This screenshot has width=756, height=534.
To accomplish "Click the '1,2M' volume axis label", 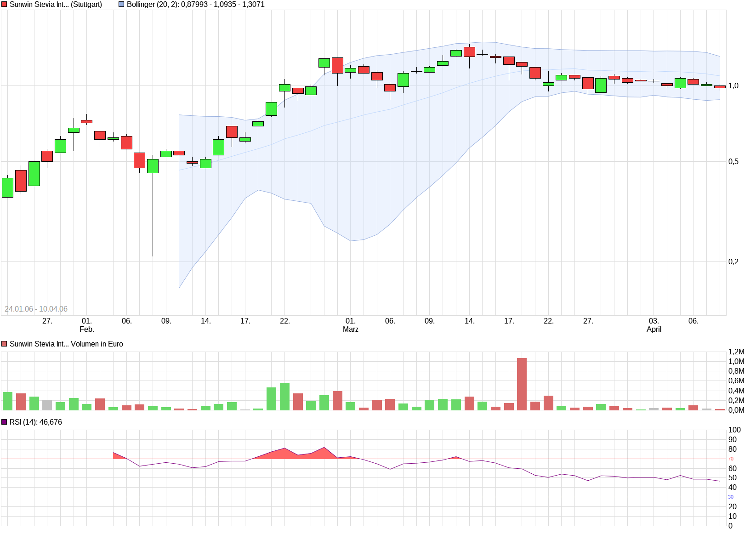I will [x=736, y=352].
